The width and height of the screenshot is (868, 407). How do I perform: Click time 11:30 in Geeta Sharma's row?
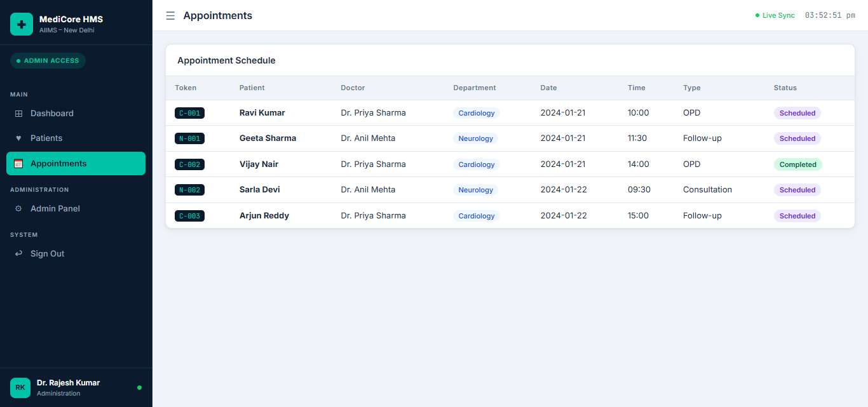637,138
